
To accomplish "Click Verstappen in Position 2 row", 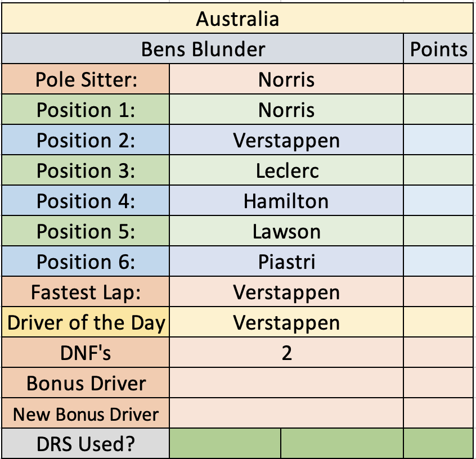I will (x=286, y=139).
